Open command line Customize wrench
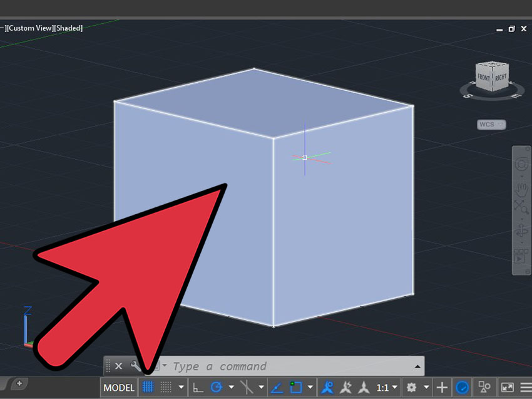 coord(135,366)
